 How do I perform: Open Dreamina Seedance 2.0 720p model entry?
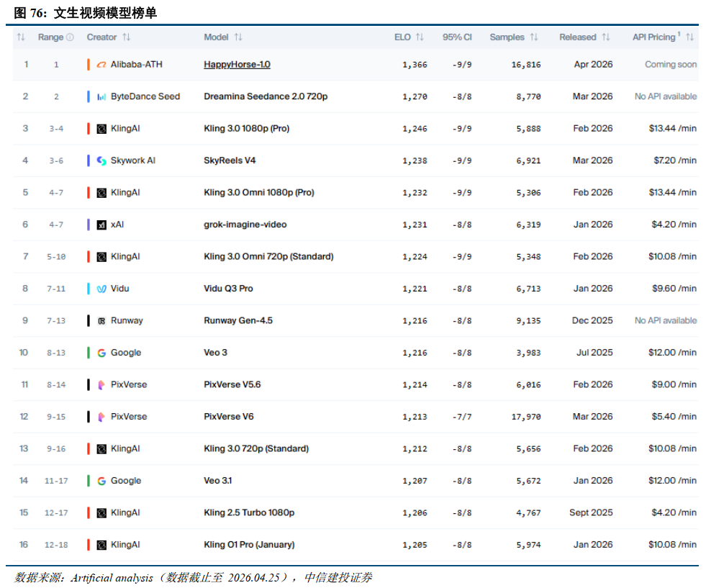(x=266, y=96)
